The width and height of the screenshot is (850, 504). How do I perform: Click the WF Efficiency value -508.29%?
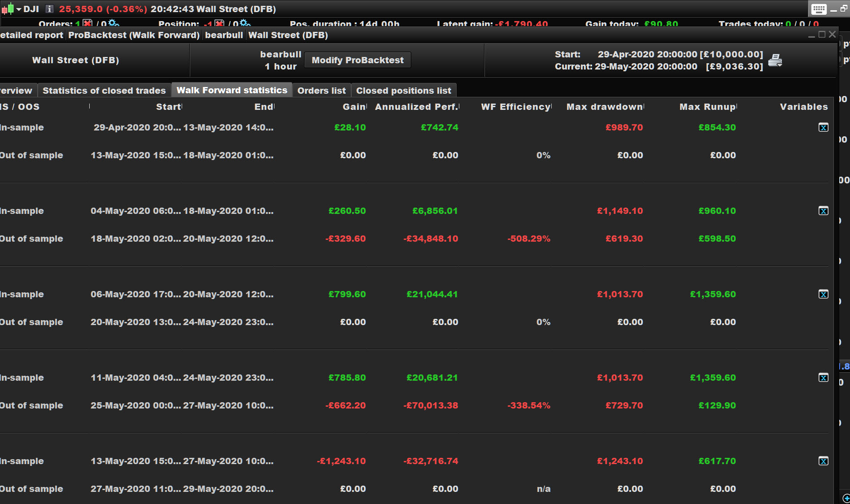529,239
